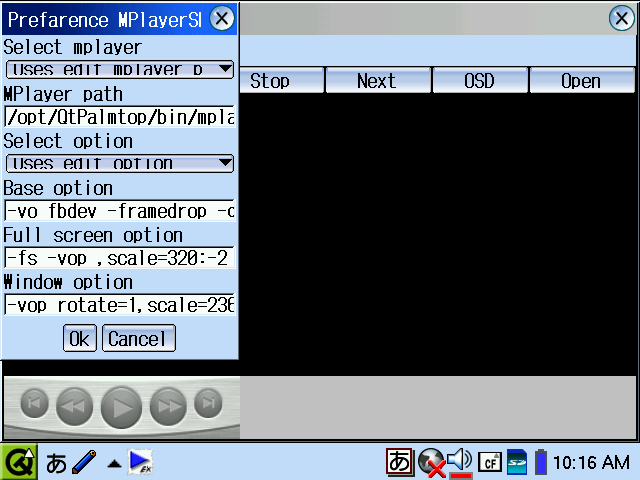
Task: Open the Qtopia Q start menu
Action: click(x=19, y=462)
